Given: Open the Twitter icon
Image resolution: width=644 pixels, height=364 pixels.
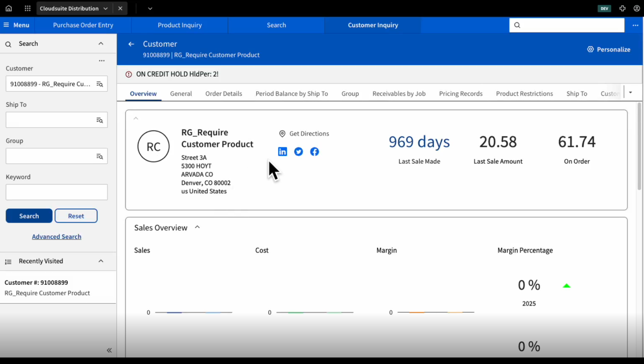Looking at the screenshot, I should (298, 152).
